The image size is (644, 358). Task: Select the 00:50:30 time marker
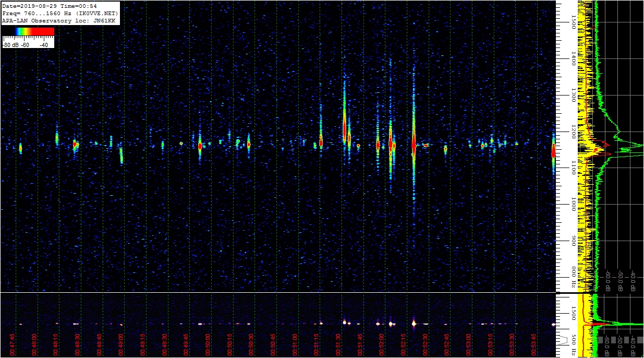coord(251,345)
